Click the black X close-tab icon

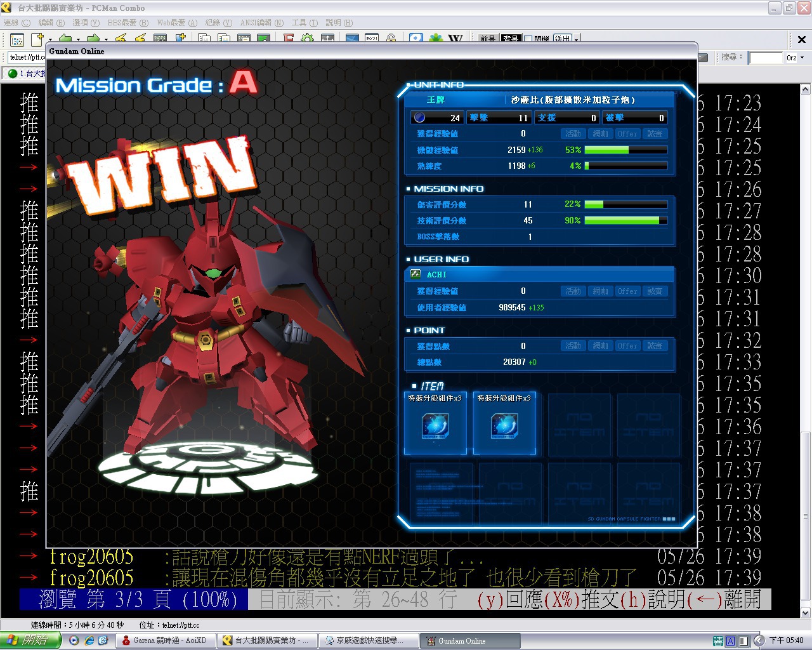click(801, 40)
